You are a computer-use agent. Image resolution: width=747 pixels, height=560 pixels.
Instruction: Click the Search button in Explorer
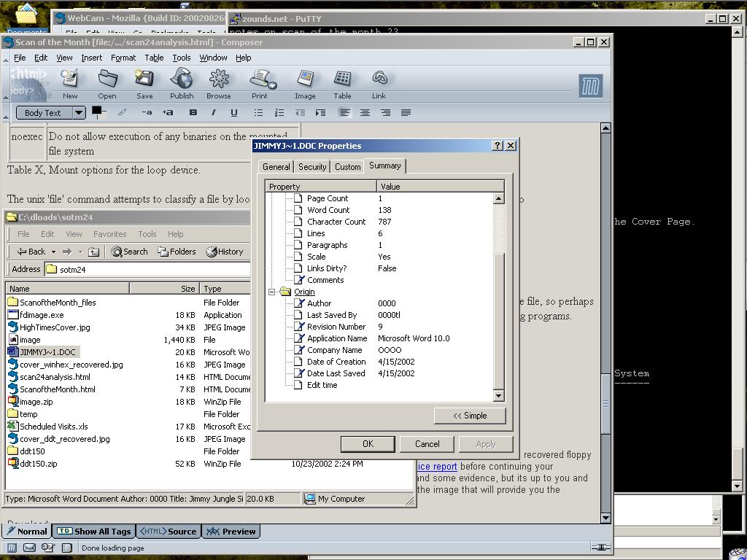130,252
